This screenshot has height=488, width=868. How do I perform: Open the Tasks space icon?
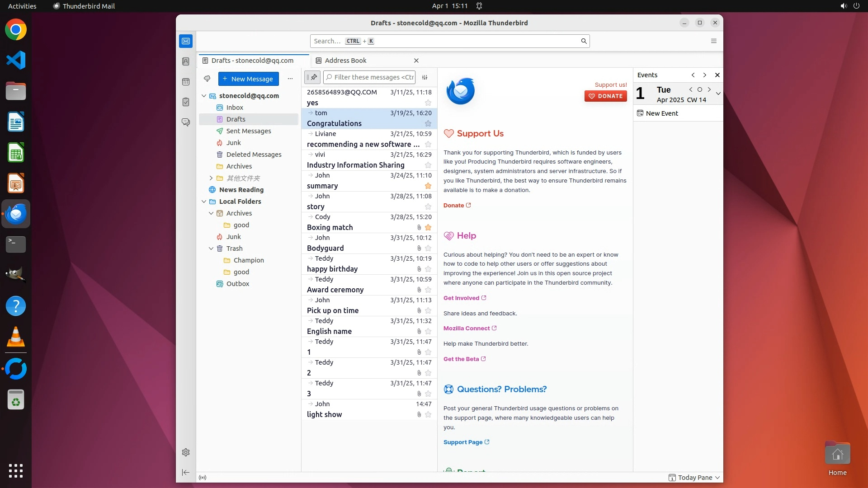pos(186,102)
